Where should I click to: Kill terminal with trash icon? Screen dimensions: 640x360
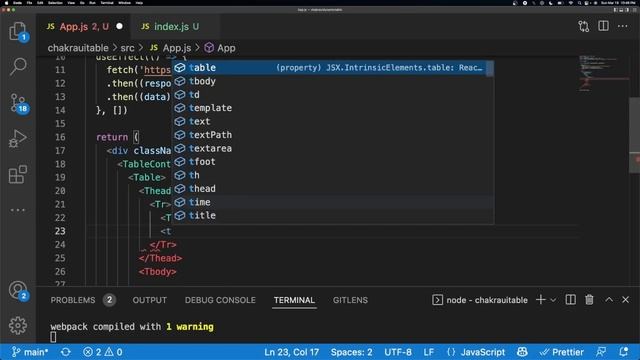pos(589,300)
